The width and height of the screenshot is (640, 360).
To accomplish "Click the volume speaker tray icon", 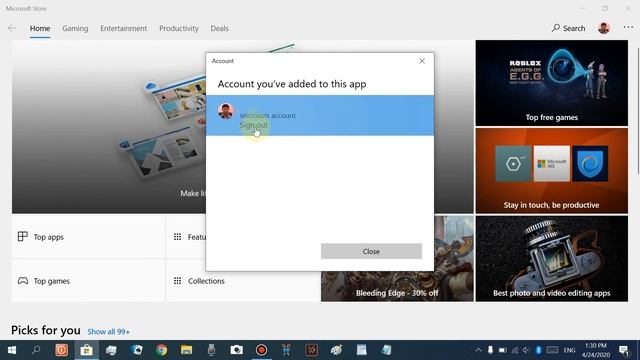I will pyautogui.click(x=526, y=350).
